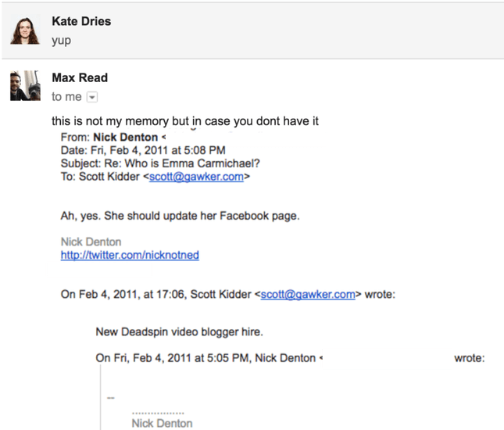504x430 pixels.
Task: Click the Nick Denton sender name in From line
Action: pyautogui.click(x=125, y=138)
